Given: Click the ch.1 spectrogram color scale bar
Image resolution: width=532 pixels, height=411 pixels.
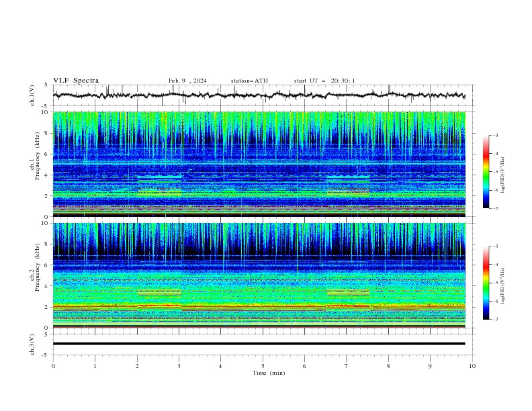Looking at the screenshot, I should pyautogui.click(x=486, y=172).
